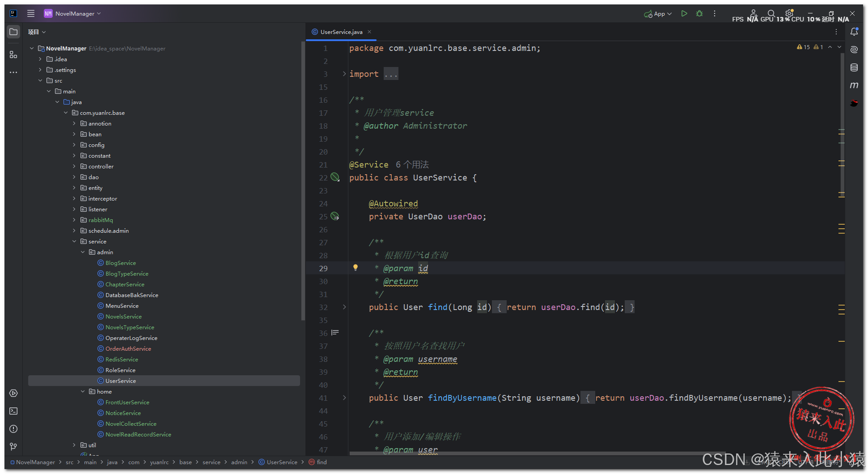Click Spring bean gutter icon on line 22
The height and width of the screenshot is (474, 868).
click(x=335, y=177)
